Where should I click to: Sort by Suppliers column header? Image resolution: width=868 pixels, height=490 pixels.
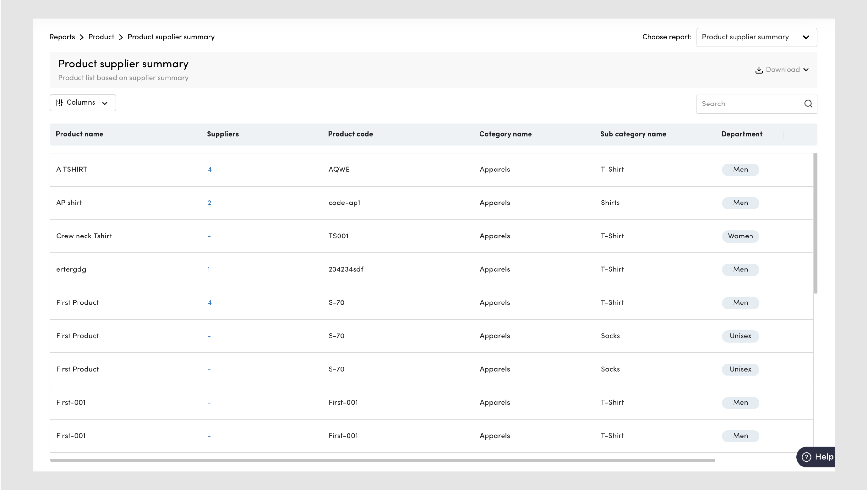tap(222, 134)
